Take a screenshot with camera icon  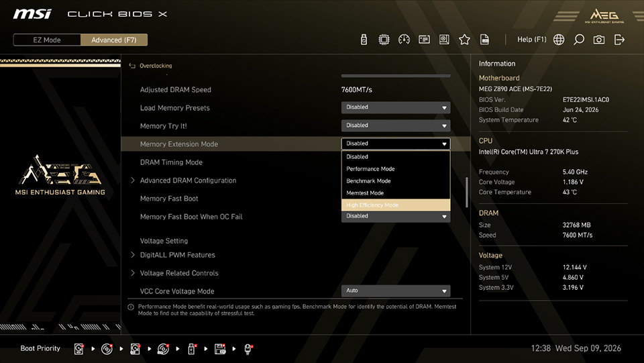[x=599, y=40]
